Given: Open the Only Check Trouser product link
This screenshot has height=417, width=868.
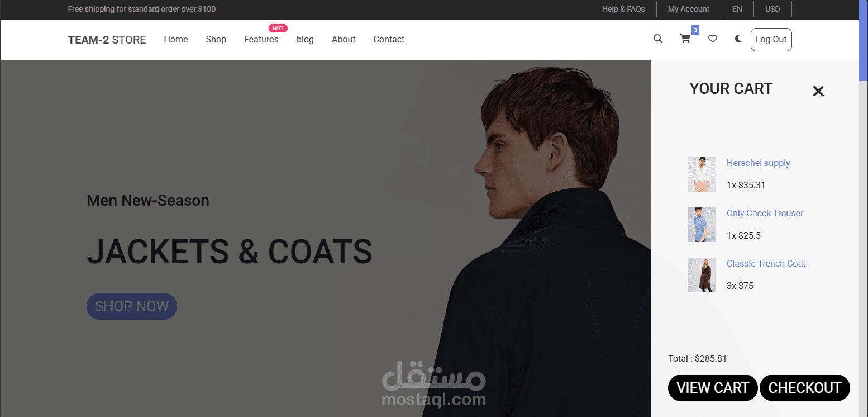Looking at the screenshot, I should pos(765,214).
